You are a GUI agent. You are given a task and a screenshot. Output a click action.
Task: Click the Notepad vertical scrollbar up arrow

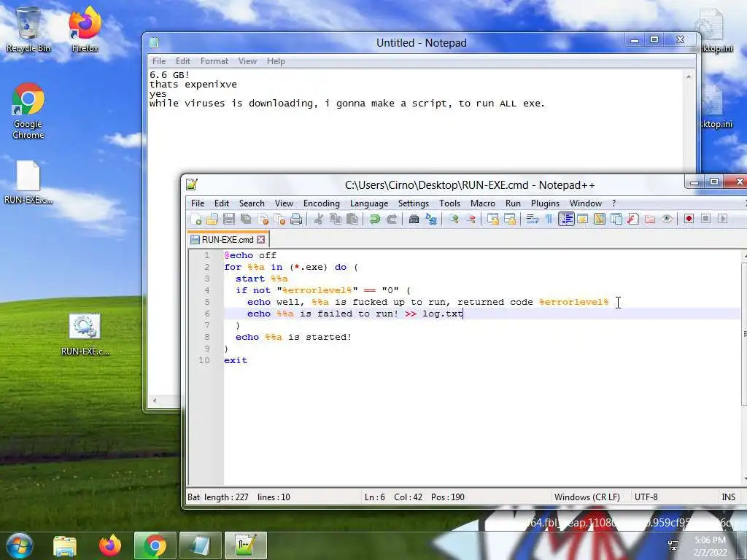(689, 76)
